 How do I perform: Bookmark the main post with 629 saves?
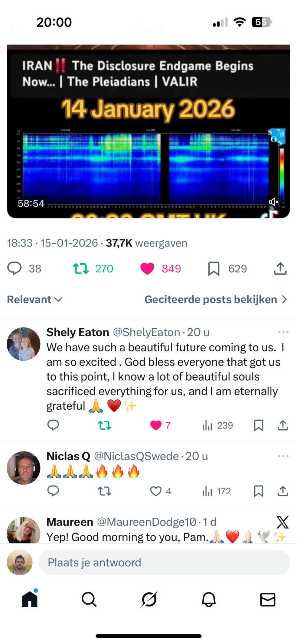pyautogui.click(x=213, y=269)
